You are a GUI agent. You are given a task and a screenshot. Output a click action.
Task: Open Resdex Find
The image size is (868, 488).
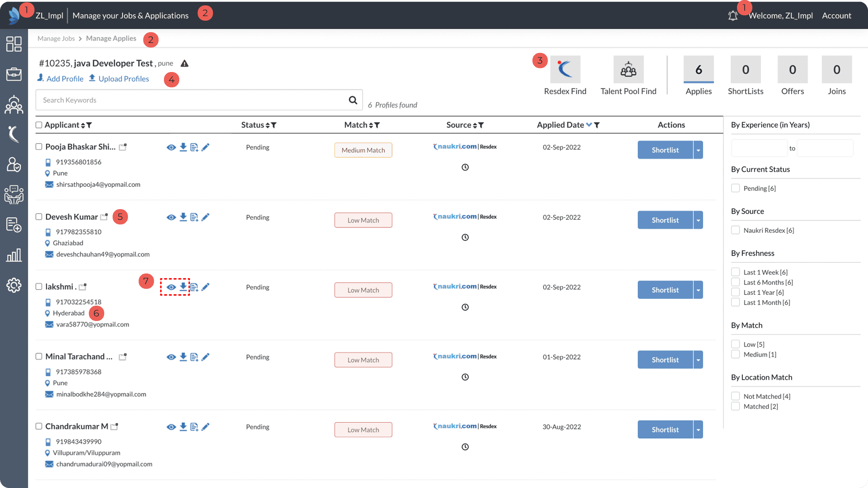coord(565,70)
